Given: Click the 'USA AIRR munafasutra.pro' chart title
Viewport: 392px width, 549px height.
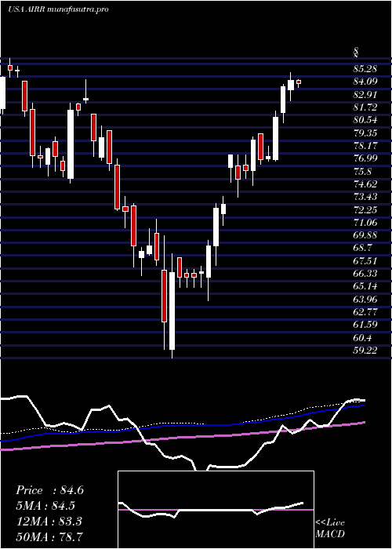Looking at the screenshot, I should (58, 9).
